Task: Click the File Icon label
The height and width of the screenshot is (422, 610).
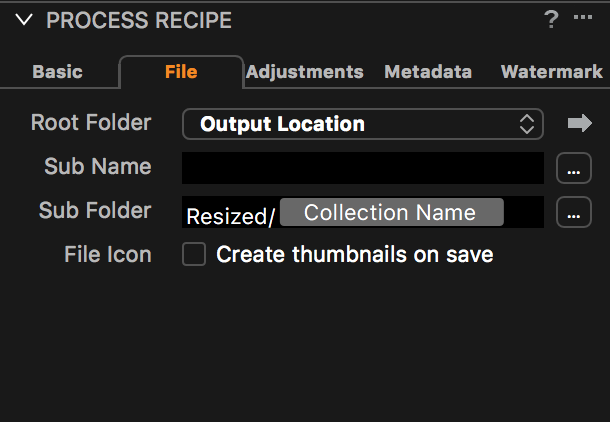Action: 108,254
